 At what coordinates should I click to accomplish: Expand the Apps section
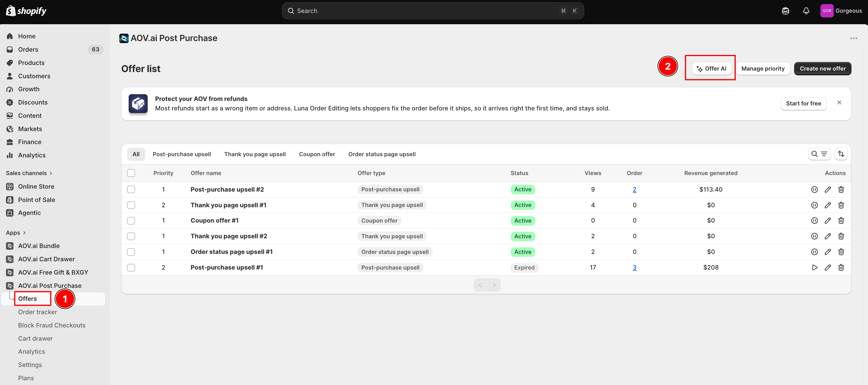(x=16, y=233)
